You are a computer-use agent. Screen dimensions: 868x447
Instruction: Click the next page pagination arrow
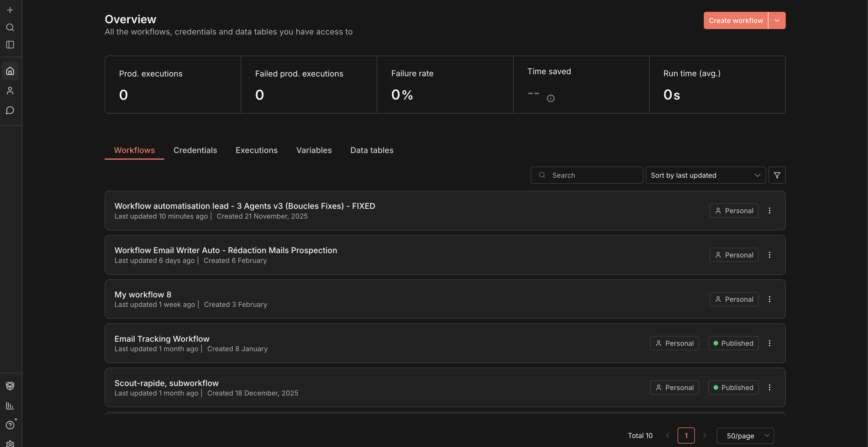click(705, 435)
